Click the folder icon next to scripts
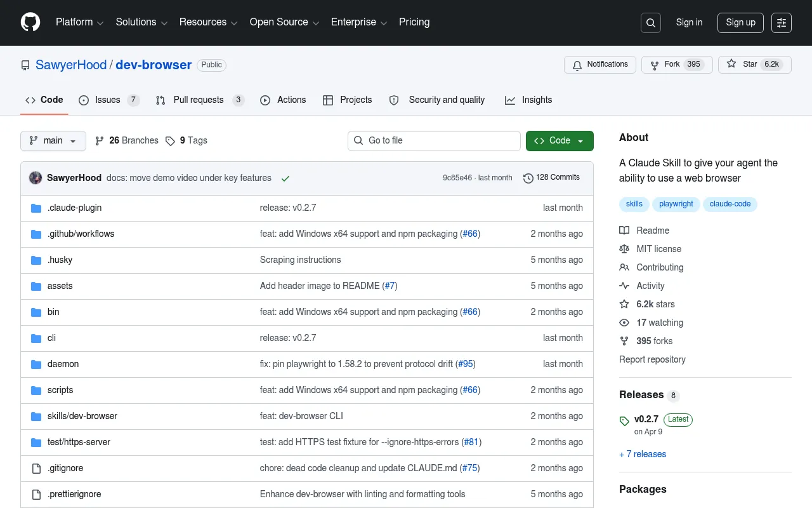Image resolution: width=812 pixels, height=508 pixels. tap(36, 391)
